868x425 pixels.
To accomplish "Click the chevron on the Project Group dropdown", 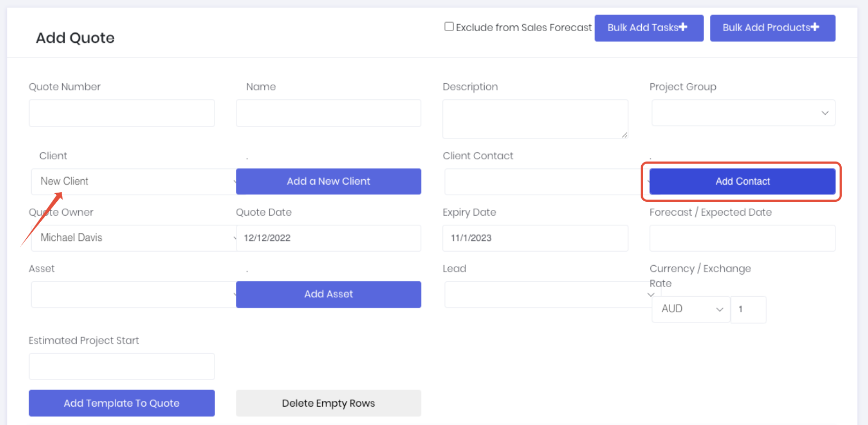I will pos(825,113).
